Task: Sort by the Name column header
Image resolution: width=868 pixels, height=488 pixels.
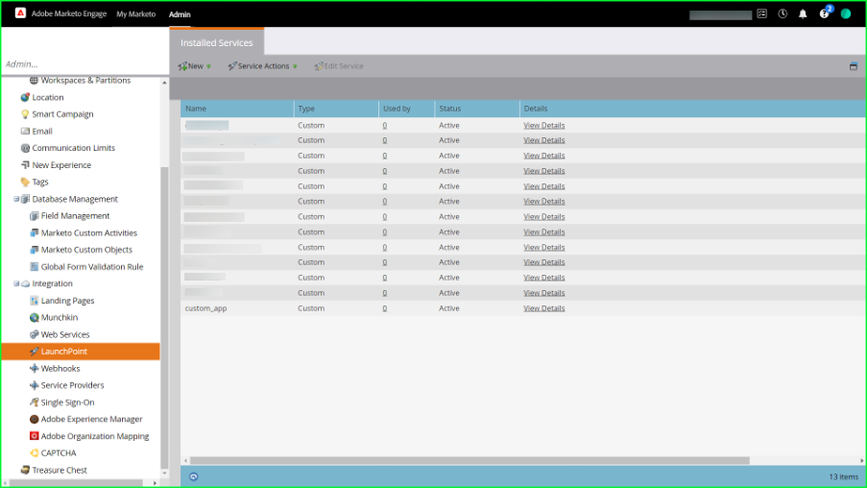Action: [x=237, y=109]
